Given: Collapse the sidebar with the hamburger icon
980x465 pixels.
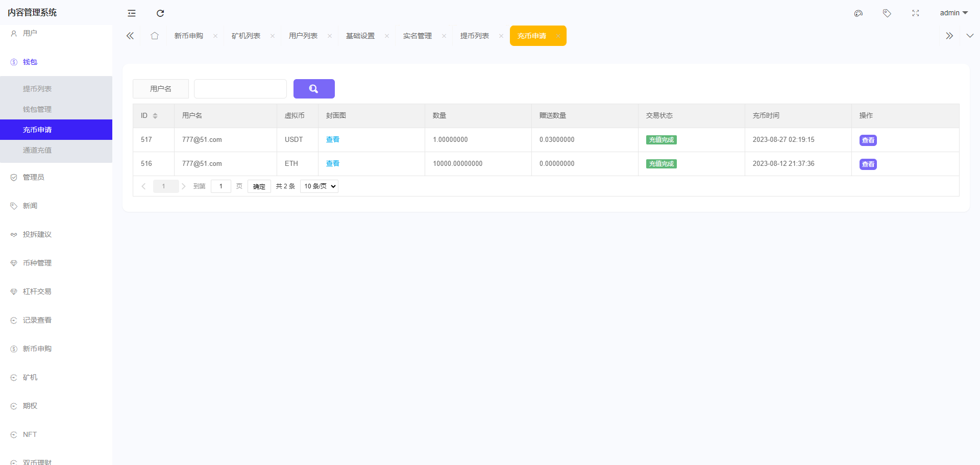Looking at the screenshot, I should [131, 13].
